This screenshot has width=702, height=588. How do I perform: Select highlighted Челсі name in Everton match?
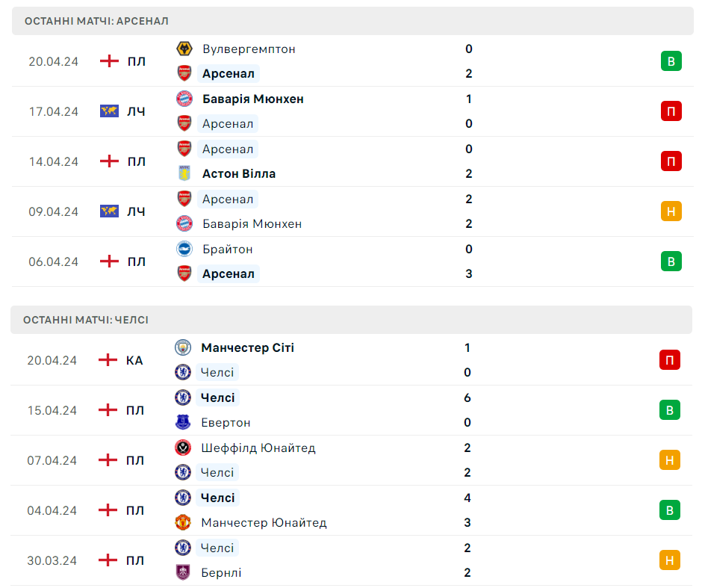click(x=217, y=397)
